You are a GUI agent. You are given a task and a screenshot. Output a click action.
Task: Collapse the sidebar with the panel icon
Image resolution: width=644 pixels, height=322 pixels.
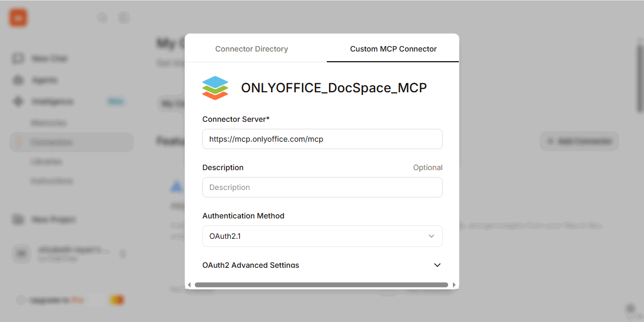124,17
